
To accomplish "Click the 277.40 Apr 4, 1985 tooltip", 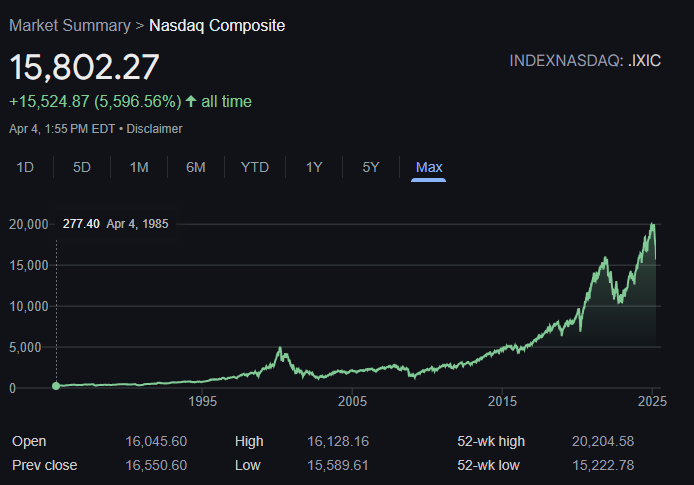I will point(116,224).
